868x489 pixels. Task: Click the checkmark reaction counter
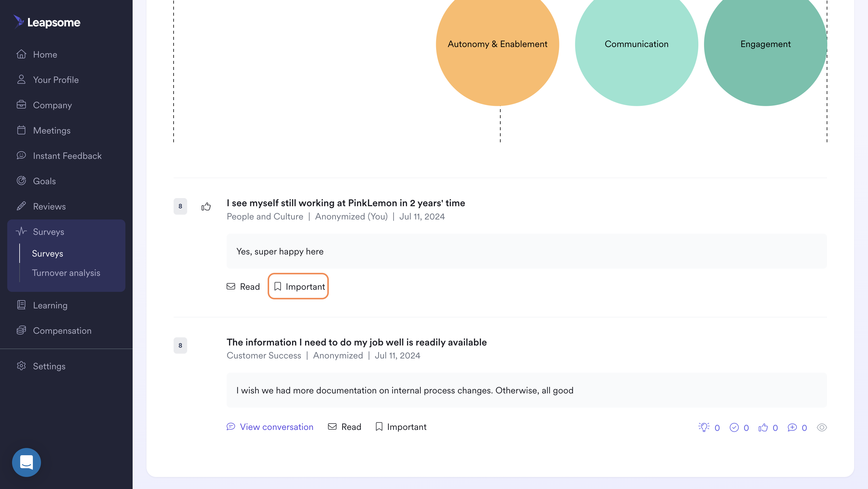coord(739,427)
